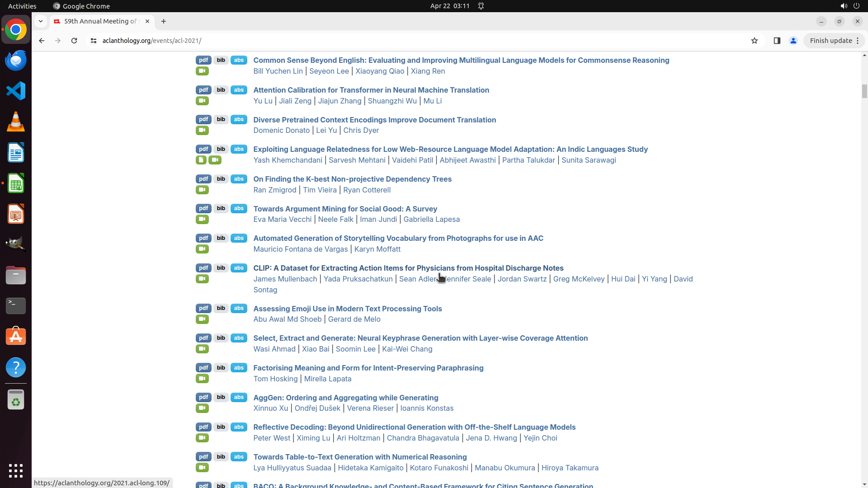This screenshot has width=868, height=488.
Task: Open Activities overview menu
Action: 22,6
